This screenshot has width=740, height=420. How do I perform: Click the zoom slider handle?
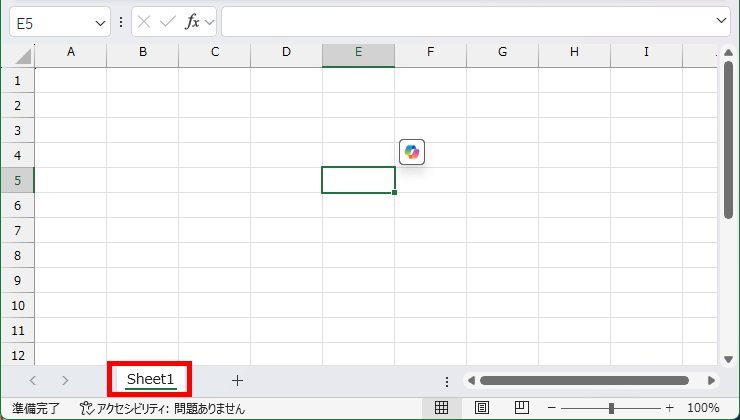(x=611, y=408)
